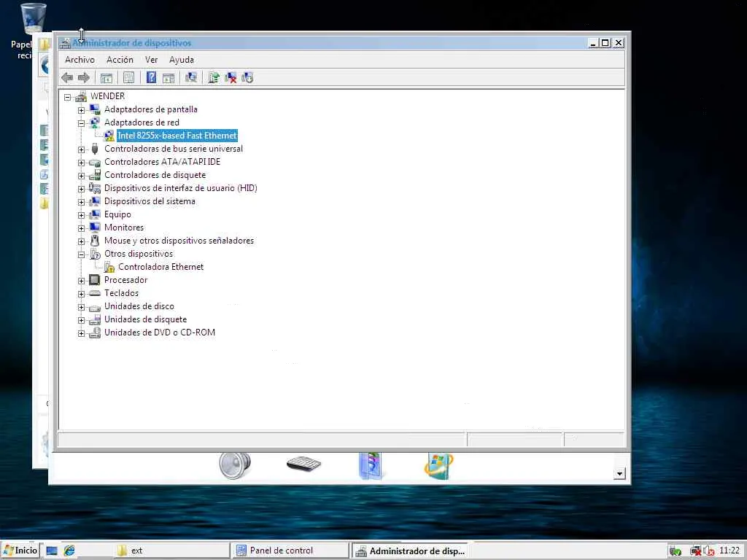Toggle the action pane toolbar icon
747x560 pixels.
169,77
